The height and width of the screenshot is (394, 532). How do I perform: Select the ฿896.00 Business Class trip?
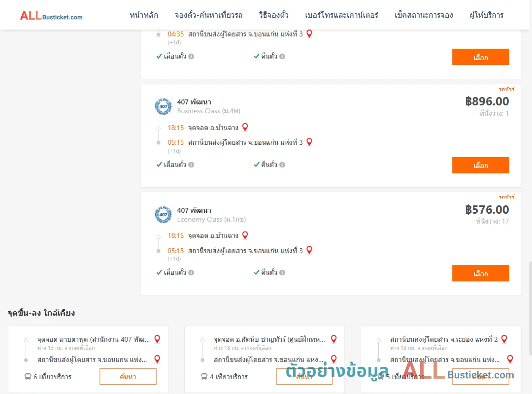(x=480, y=165)
